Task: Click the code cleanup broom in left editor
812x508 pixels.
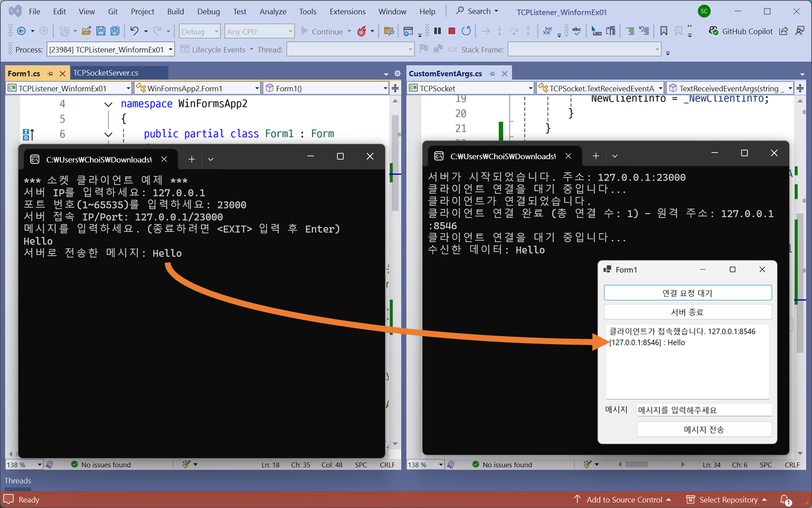Action: [x=186, y=465]
